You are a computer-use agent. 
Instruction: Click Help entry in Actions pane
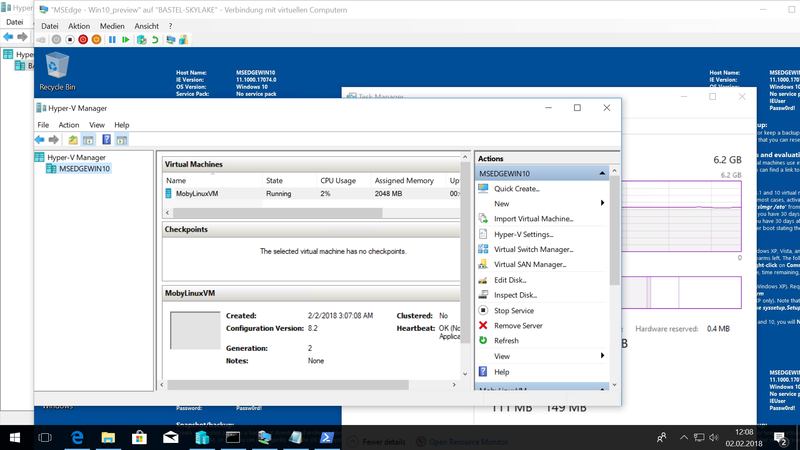502,372
